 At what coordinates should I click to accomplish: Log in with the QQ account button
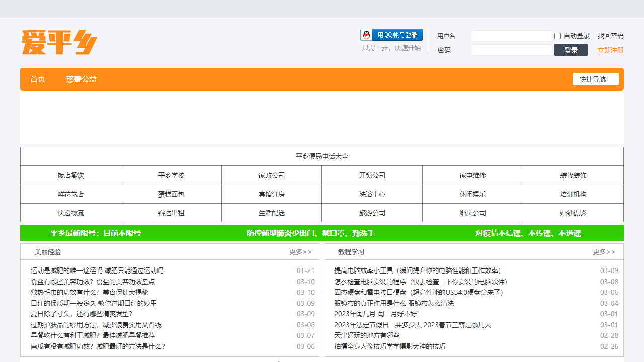[x=391, y=35]
